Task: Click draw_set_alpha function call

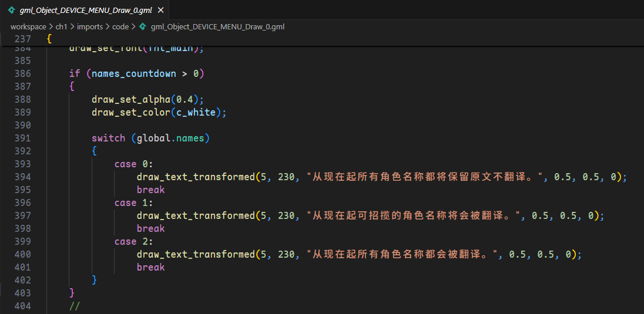Action: (x=131, y=100)
